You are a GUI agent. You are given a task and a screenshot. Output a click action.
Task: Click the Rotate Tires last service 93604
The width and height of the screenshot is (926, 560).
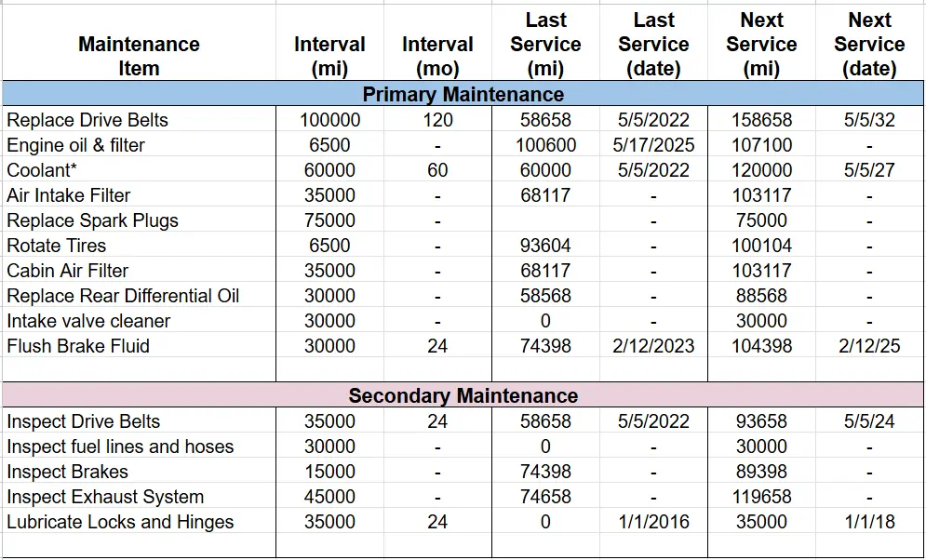[545, 246]
